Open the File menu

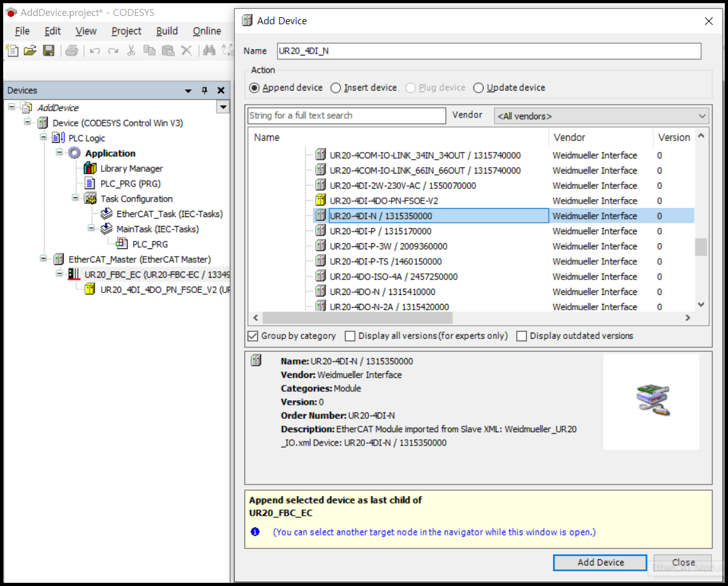click(22, 31)
